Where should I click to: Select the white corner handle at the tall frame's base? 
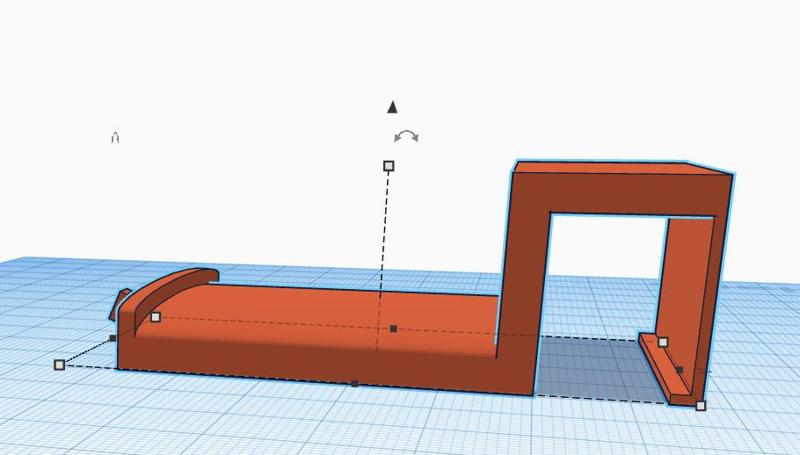tap(701, 406)
